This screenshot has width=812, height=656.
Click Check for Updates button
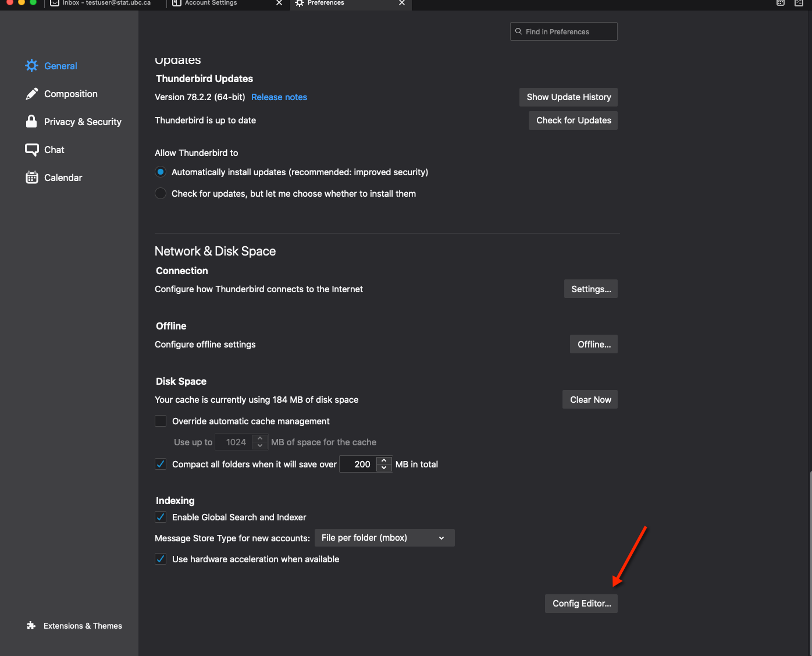coord(573,120)
